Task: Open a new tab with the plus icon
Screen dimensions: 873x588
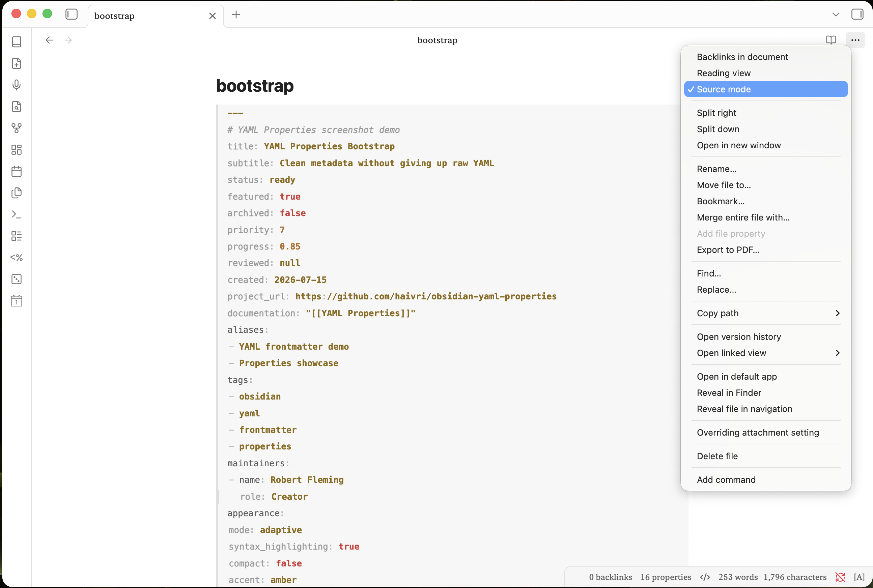Action: [x=236, y=14]
